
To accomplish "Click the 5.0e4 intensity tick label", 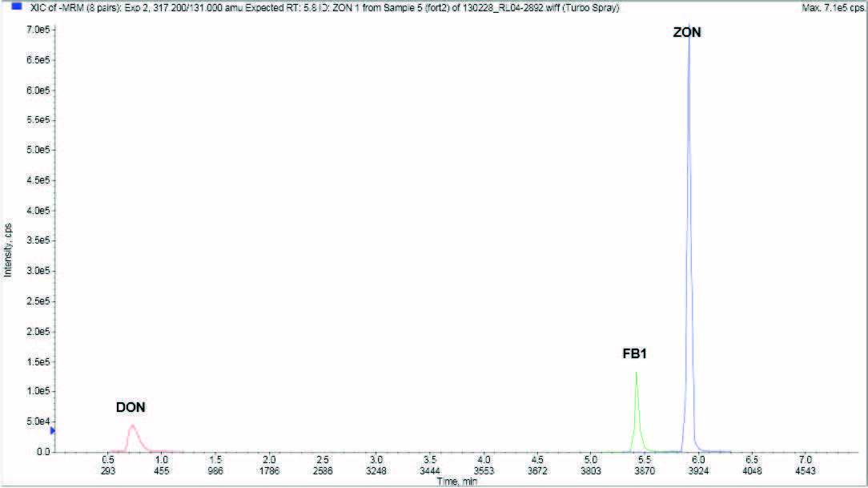I will 38,421.
